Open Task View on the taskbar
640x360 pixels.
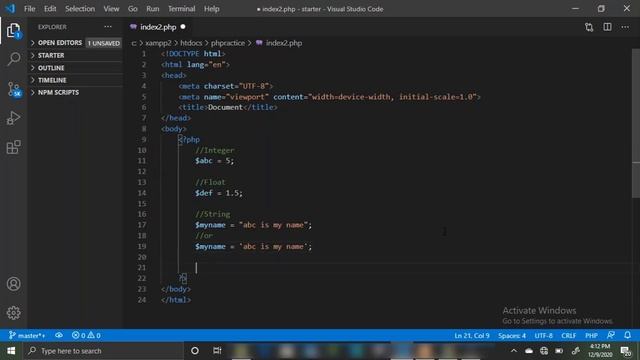217,351
